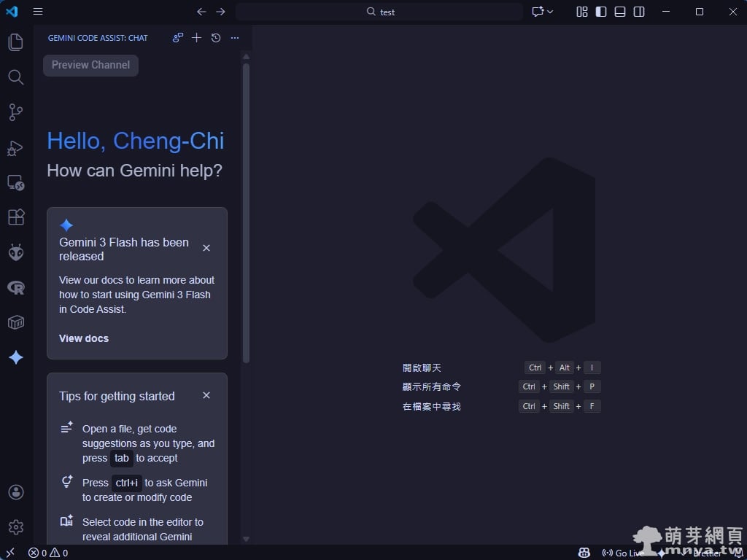Open Remote Explorer icon
Screen dimensions: 747x560
pyautogui.click(x=15, y=183)
